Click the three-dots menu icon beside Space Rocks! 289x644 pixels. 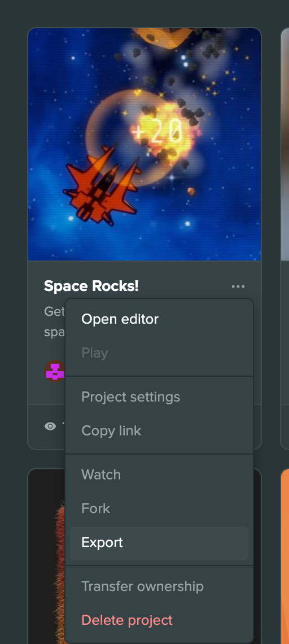pos(238,286)
